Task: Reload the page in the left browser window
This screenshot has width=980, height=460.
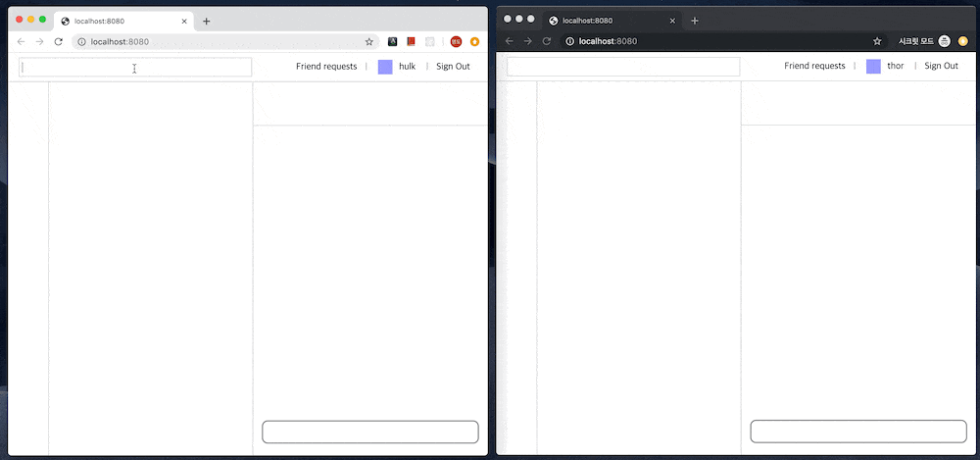Action: (x=58, y=42)
